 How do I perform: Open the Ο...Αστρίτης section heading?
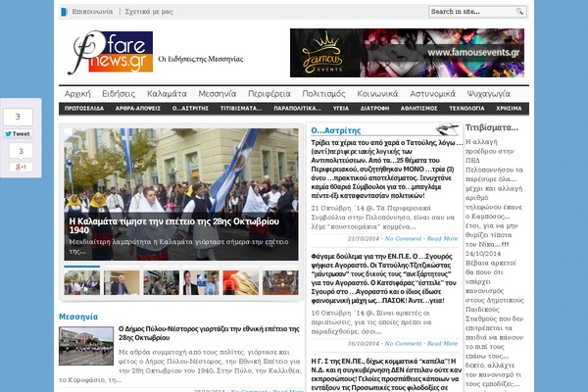(x=335, y=130)
